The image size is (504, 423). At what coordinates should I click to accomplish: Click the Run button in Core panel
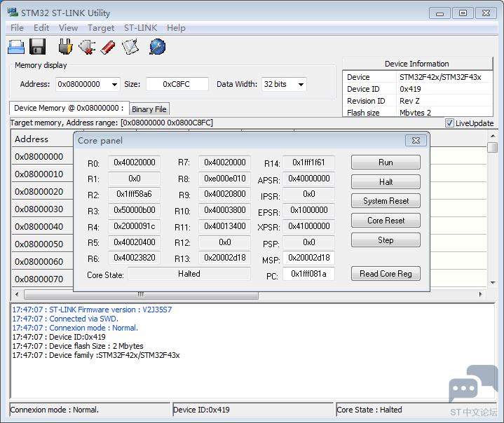(x=386, y=162)
